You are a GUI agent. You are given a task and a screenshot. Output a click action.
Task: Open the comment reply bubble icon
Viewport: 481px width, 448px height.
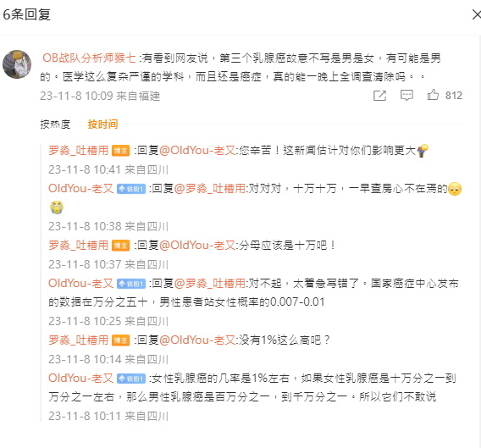(406, 96)
